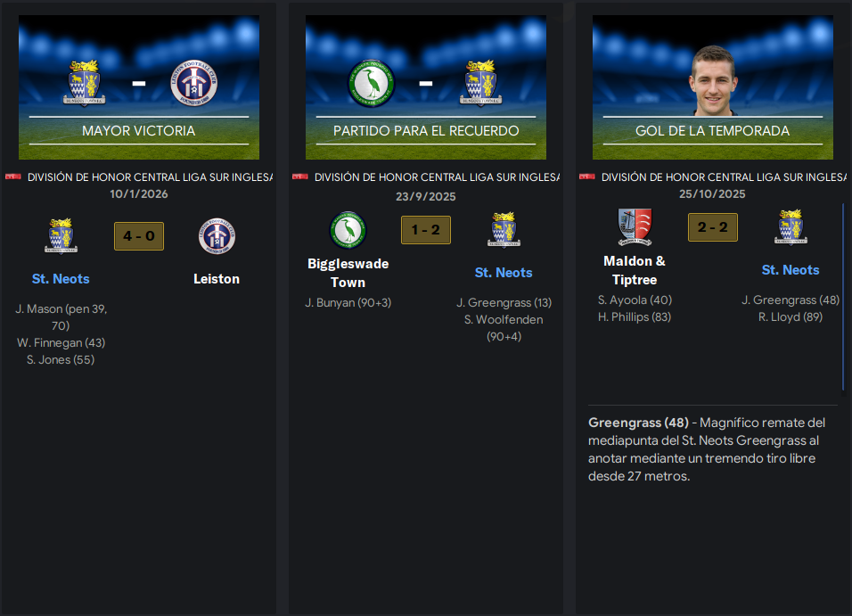852x616 pixels.
Task: Select the Leiston team name
Action: pyautogui.click(x=217, y=279)
